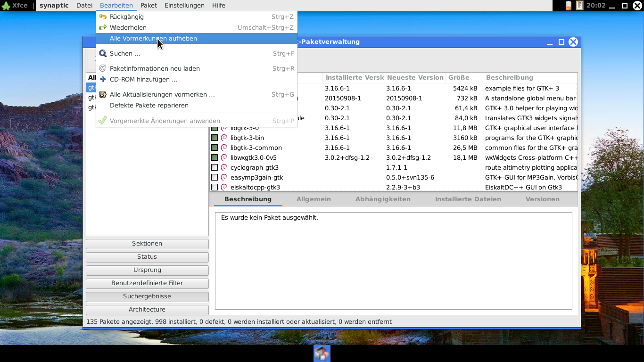Toggle status checkbox for cyclograph-gtk3
The image size is (644, 362).
click(215, 168)
